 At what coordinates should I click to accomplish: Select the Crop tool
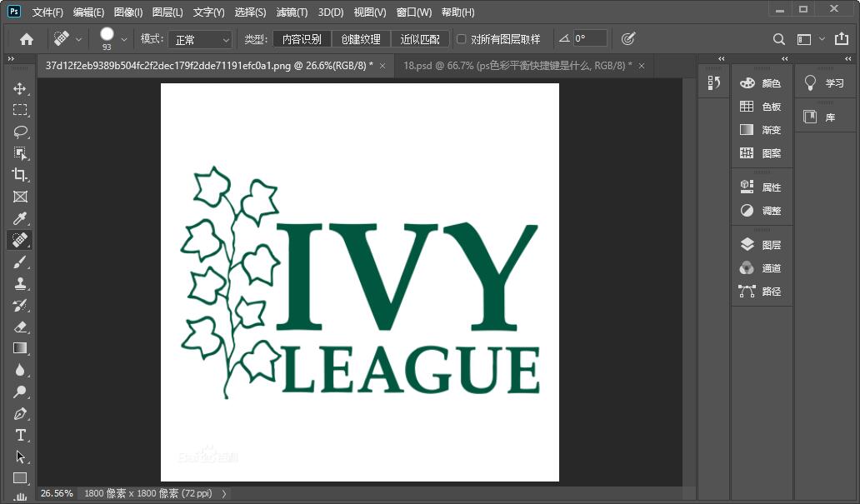pyautogui.click(x=20, y=175)
